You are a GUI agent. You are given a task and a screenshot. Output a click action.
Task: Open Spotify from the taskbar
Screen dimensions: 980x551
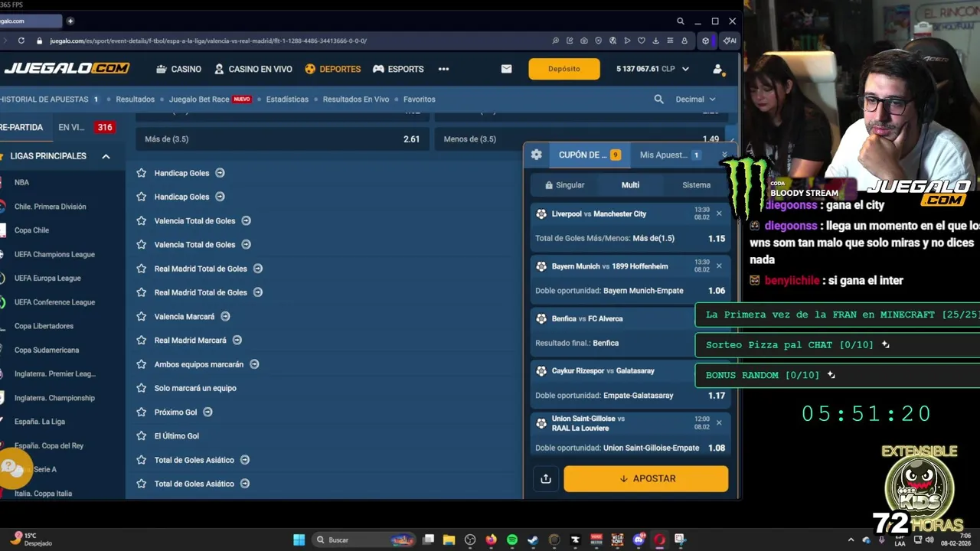[512, 540]
